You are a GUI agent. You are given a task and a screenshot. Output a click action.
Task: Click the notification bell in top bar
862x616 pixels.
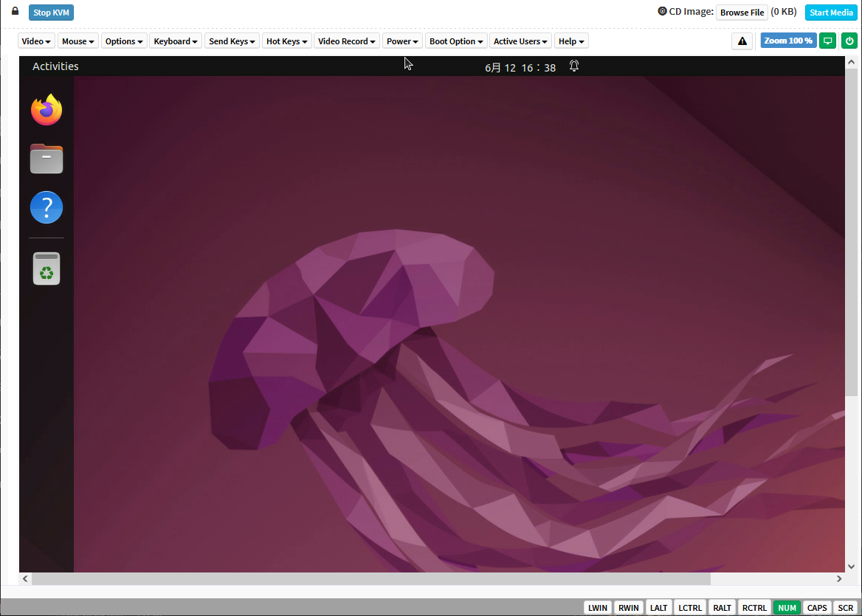point(574,66)
